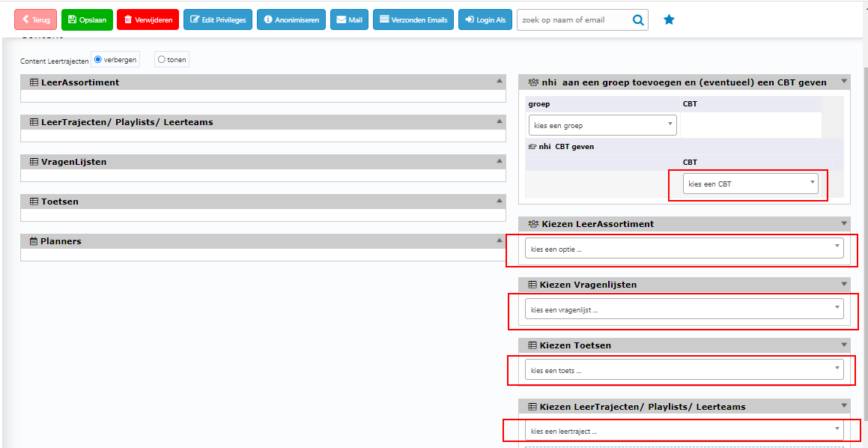Select the 'tonen' radio button

point(162,60)
